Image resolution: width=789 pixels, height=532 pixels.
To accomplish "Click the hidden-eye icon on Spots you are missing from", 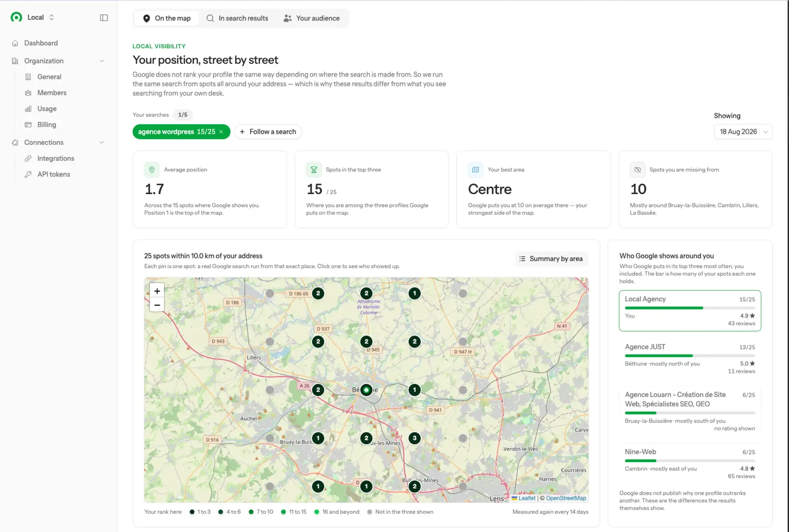I will point(637,170).
